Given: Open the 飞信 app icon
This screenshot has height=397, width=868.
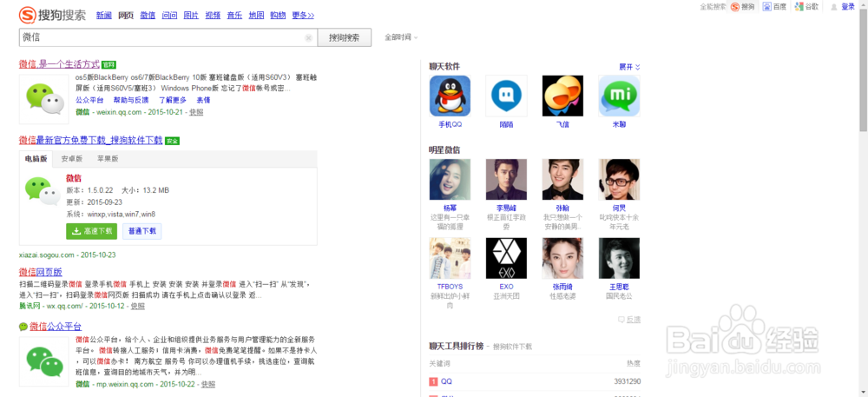Looking at the screenshot, I should [x=562, y=96].
